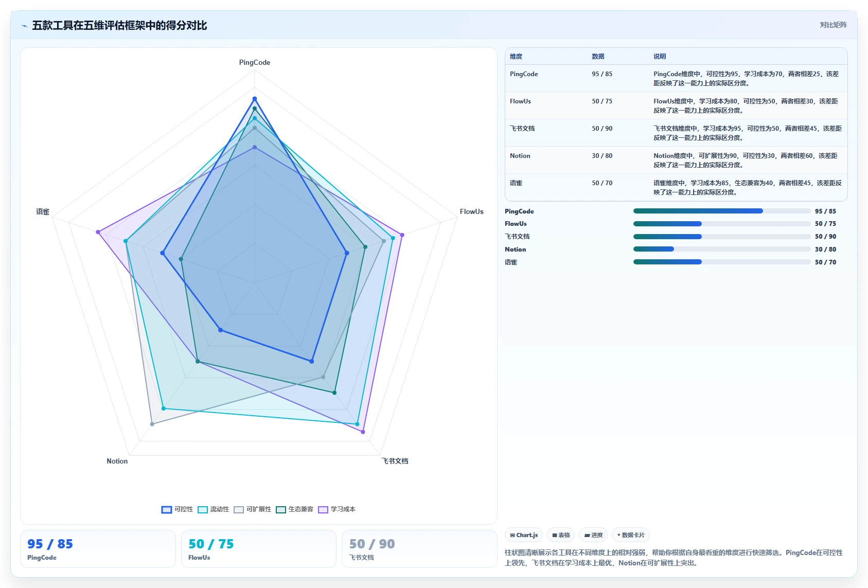
Task: Click the FlowUs axis label on the radar chart
Action: point(471,211)
